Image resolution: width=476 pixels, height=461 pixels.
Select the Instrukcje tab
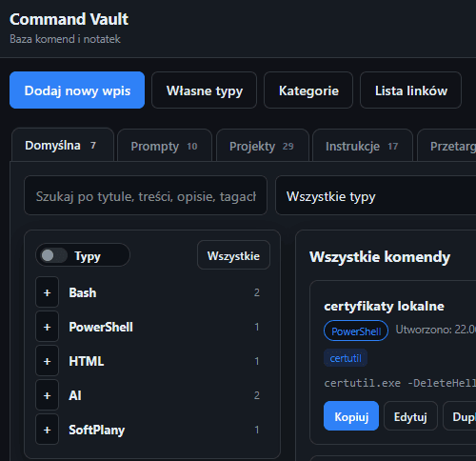[363, 146]
